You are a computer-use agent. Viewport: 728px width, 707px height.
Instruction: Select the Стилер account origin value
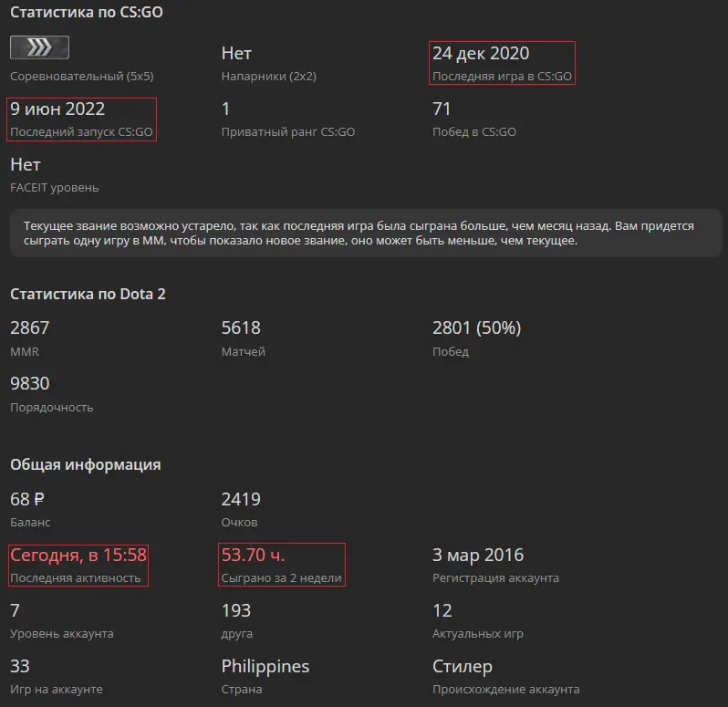(463, 667)
